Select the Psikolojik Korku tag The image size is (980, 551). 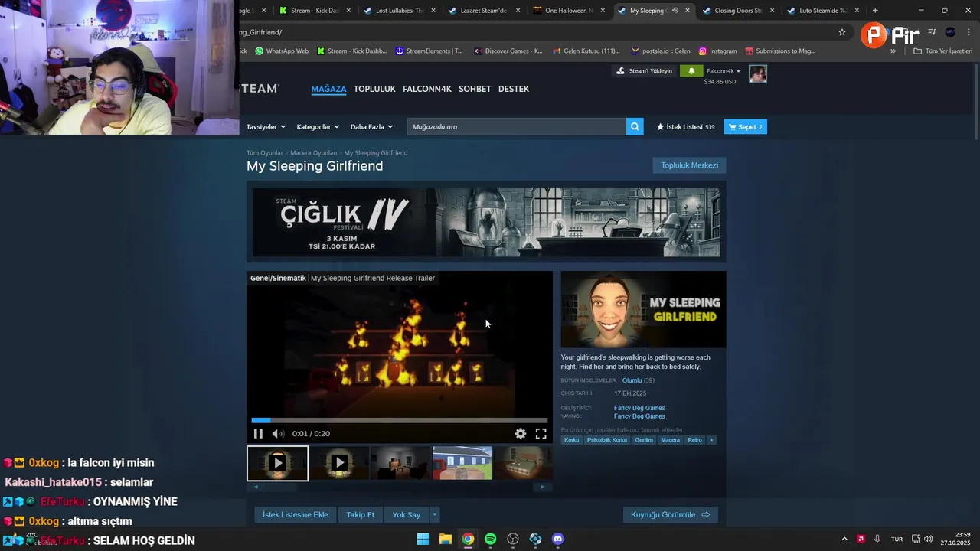click(607, 440)
